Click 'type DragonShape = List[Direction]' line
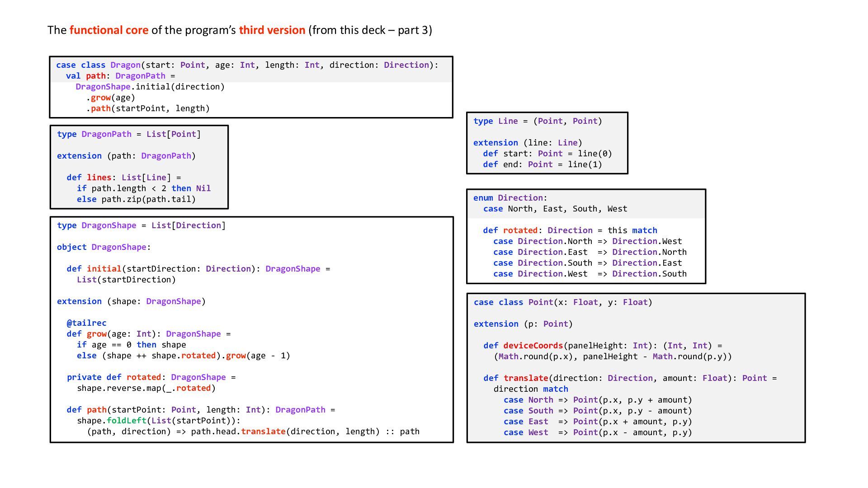 coord(141,225)
